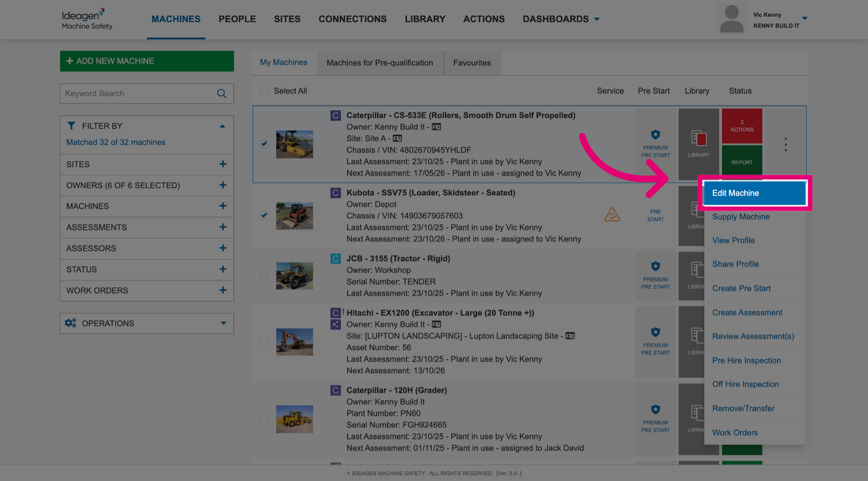Click the Ideagen Machine Safety logo
This screenshot has height=481, width=868.
pos(87,19)
